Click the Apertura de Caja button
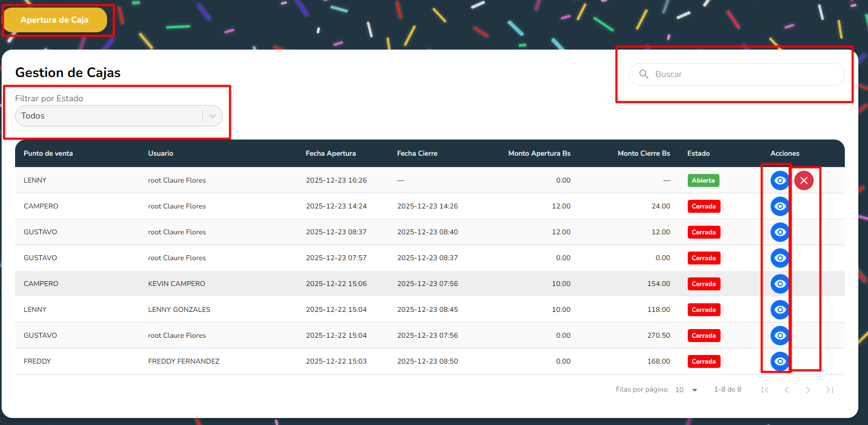Viewport: 868px width, 425px height. [x=55, y=20]
